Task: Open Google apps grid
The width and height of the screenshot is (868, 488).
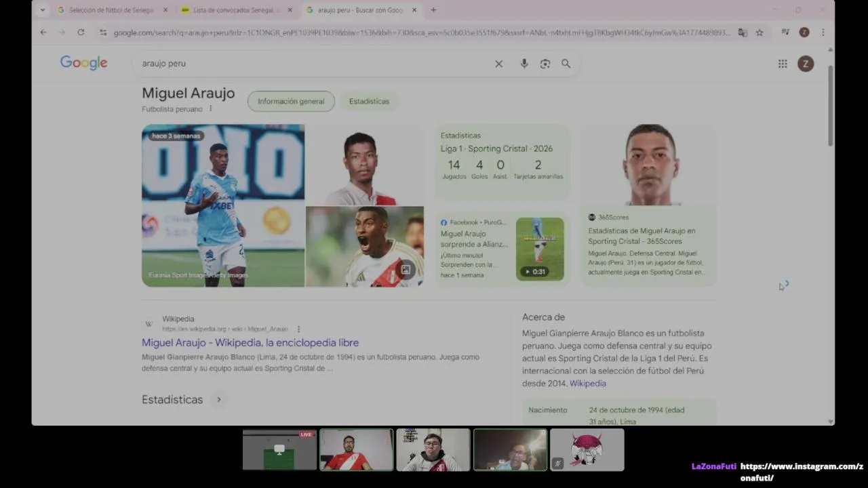Action: 783,64
